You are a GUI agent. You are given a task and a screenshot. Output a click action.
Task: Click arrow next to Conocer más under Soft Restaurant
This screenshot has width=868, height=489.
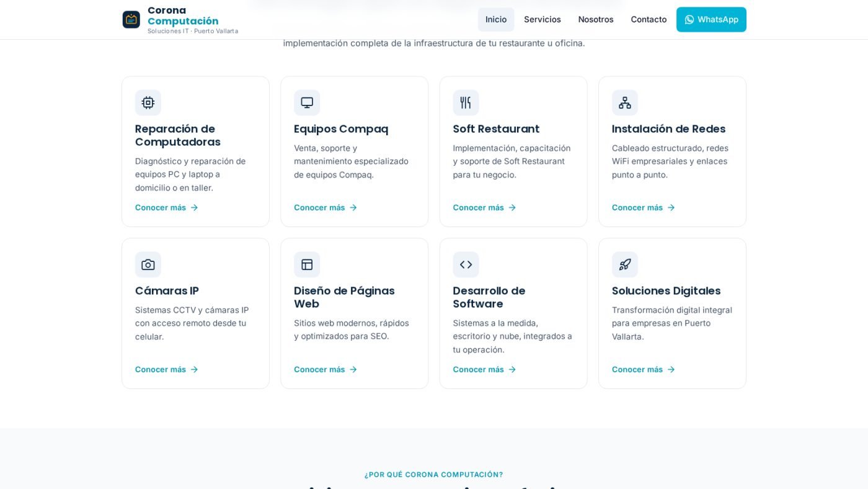pyautogui.click(x=512, y=207)
